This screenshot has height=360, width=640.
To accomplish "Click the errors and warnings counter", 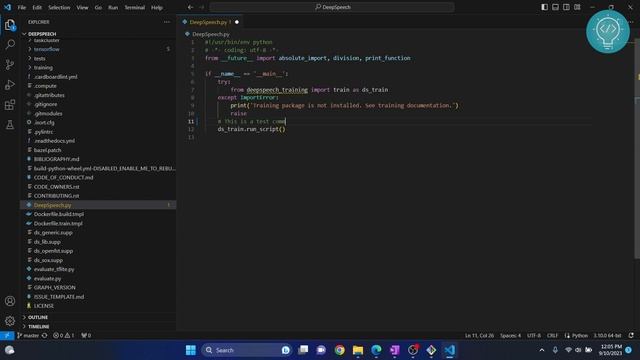I will 64,336.
